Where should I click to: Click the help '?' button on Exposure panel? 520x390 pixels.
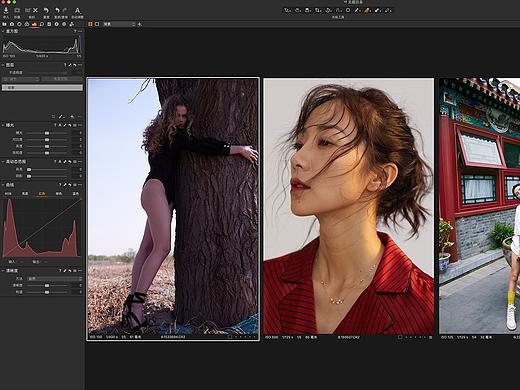tap(55, 125)
